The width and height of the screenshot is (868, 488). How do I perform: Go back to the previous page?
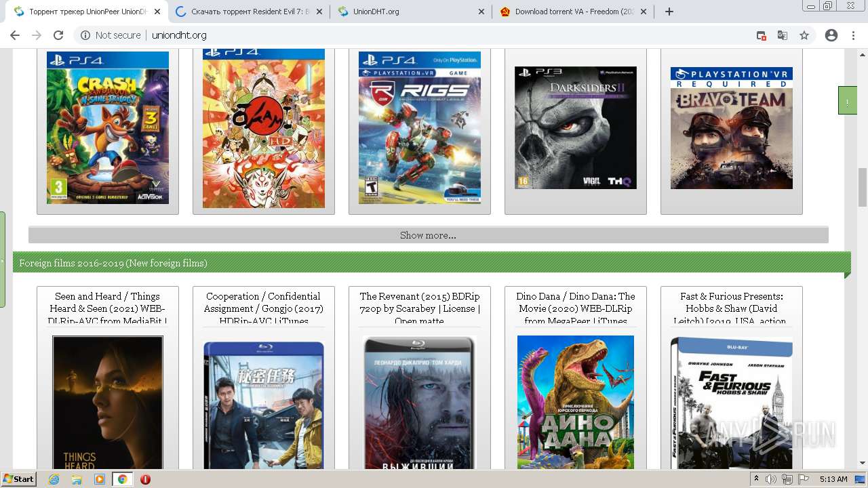[x=15, y=35]
